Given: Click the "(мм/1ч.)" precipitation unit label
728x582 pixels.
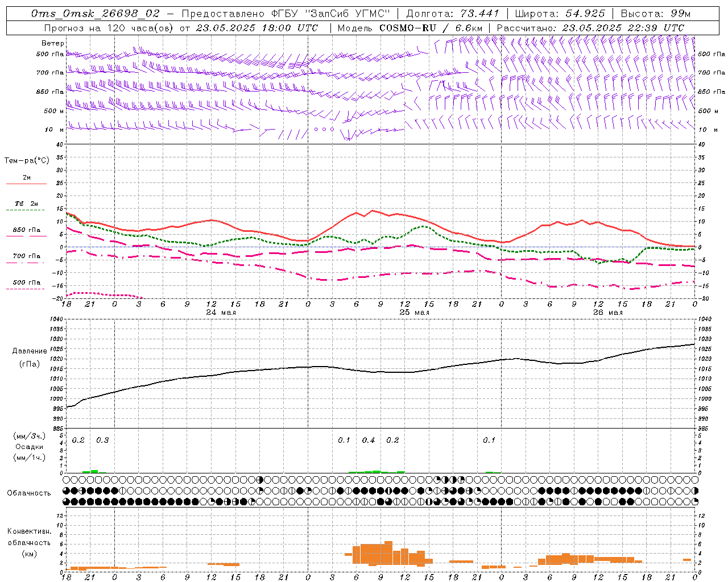Looking at the screenshot, I should coord(30,458).
